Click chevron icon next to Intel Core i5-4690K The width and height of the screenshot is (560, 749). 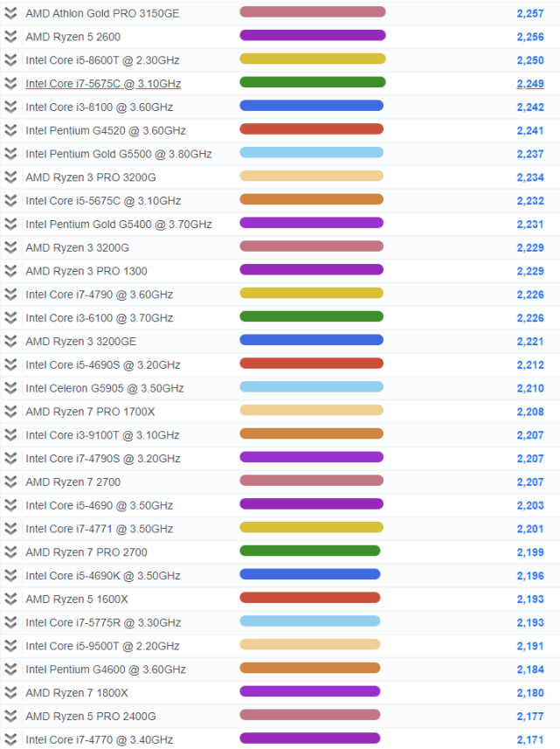10,576
